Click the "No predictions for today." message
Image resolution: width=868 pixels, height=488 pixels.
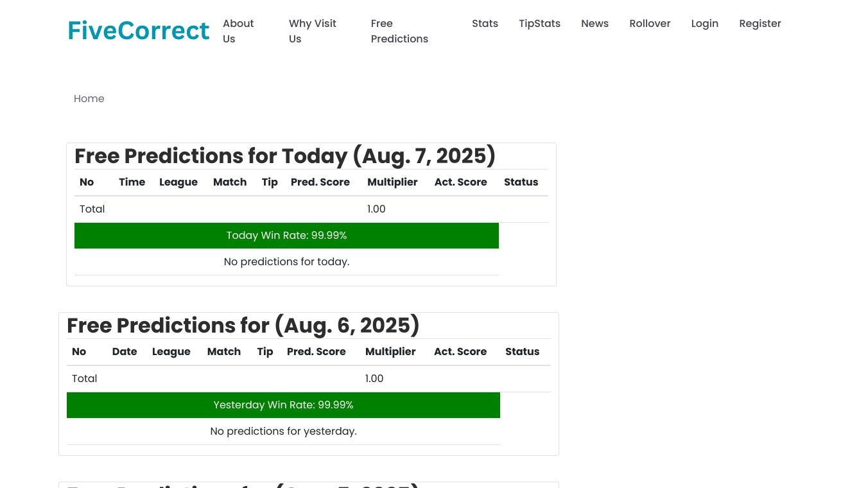[286, 262]
